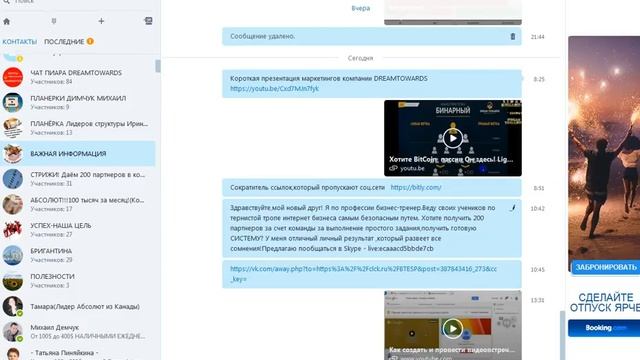Viewport: 640px width, 360px height.
Task: Click avatar of СТРИЖИ group chat
Action: (x=13, y=179)
